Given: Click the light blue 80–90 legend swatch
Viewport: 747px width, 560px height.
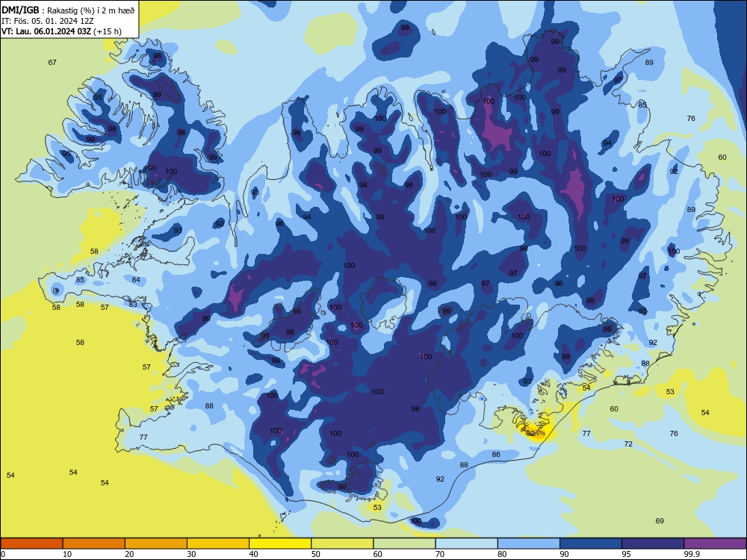Looking at the screenshot, I should 529,544.
